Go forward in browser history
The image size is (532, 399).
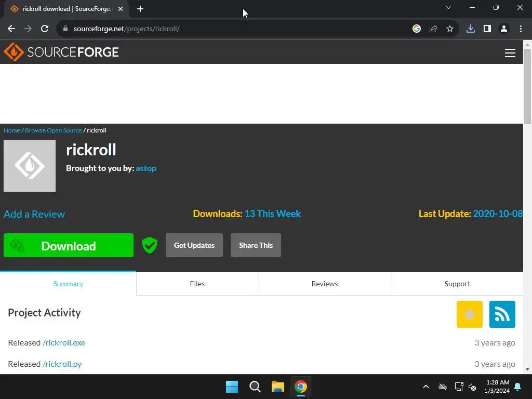28,29
